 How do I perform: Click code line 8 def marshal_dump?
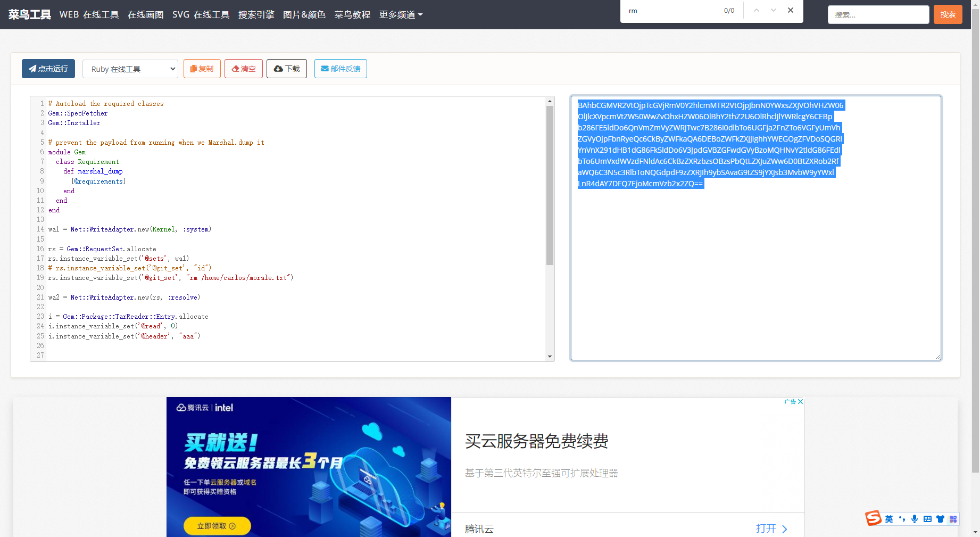click(x=93, y=171)
